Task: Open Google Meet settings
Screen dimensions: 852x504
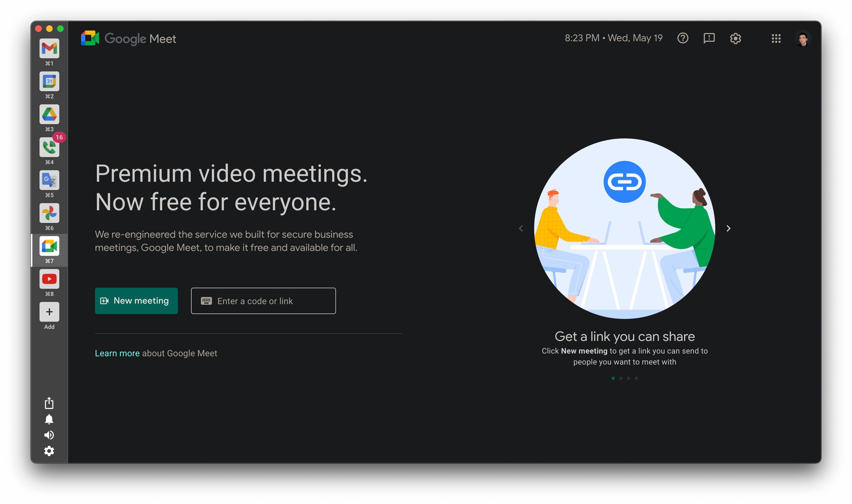Action: point(735,38)
